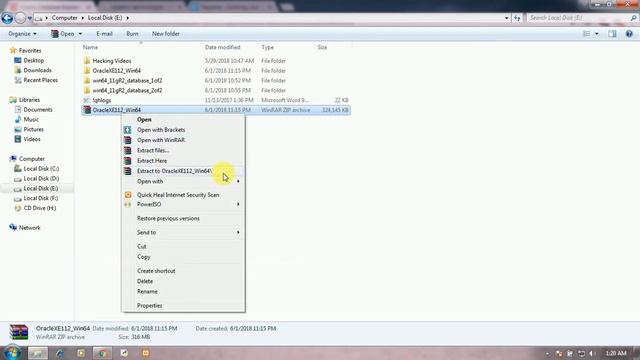Click Burn in the toolbar

click(132, 34)
